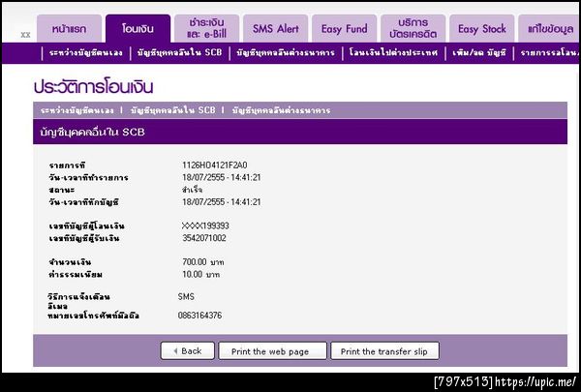Viewport: 581px width, 392px height.
Task: Open โอนเงินไปต่างประเทศ submenu item
Action: (393, 53)
